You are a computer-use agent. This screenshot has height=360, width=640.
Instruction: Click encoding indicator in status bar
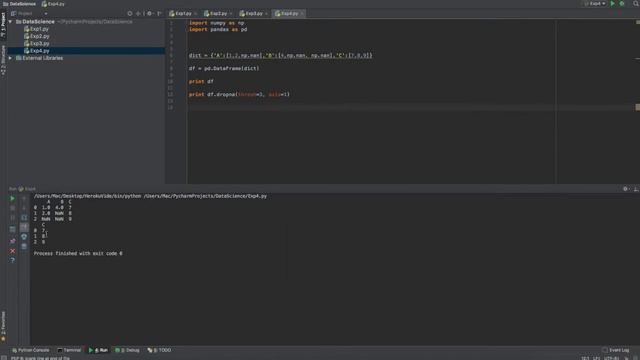point(612,358)
